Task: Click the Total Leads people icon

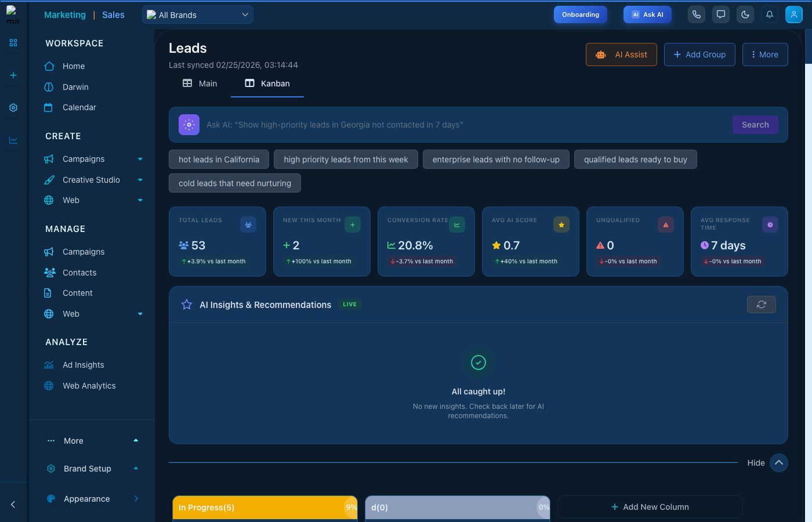Action: [248, 225]
